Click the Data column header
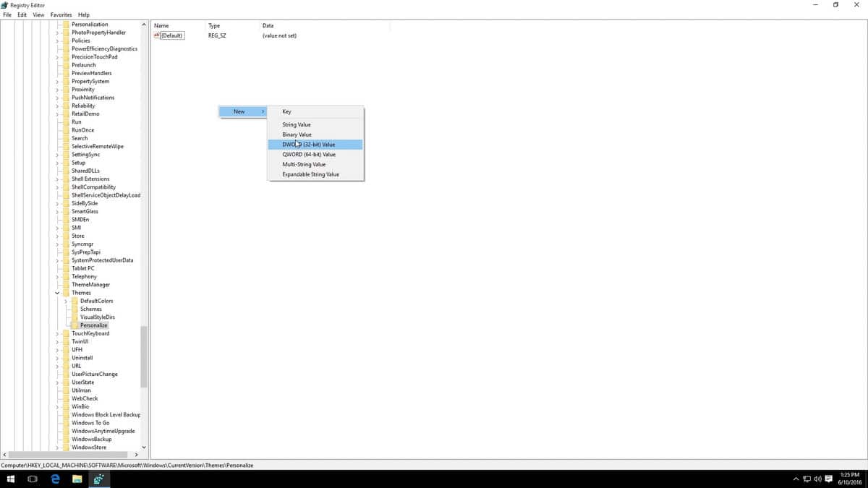 pyautogui.click(x=325, y=25)
